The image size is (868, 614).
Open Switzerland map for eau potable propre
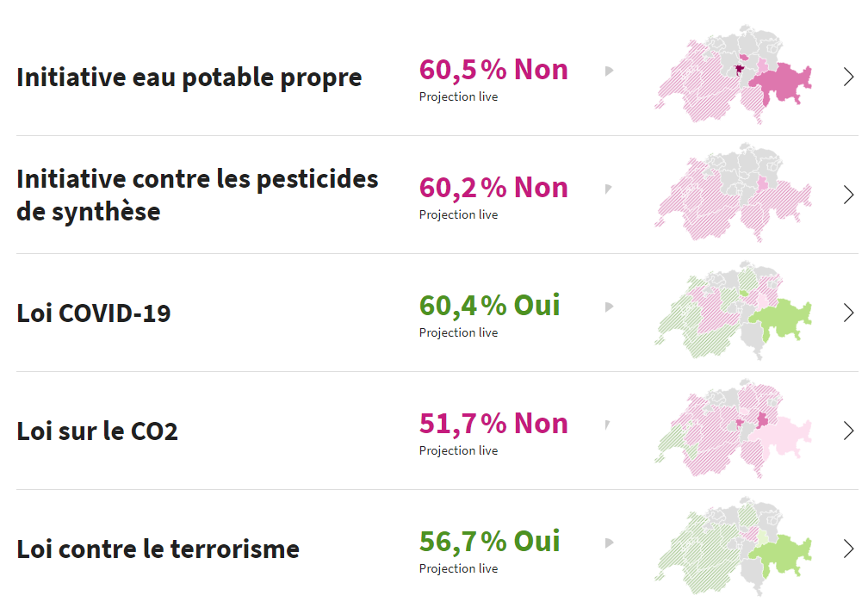[734, 74]
